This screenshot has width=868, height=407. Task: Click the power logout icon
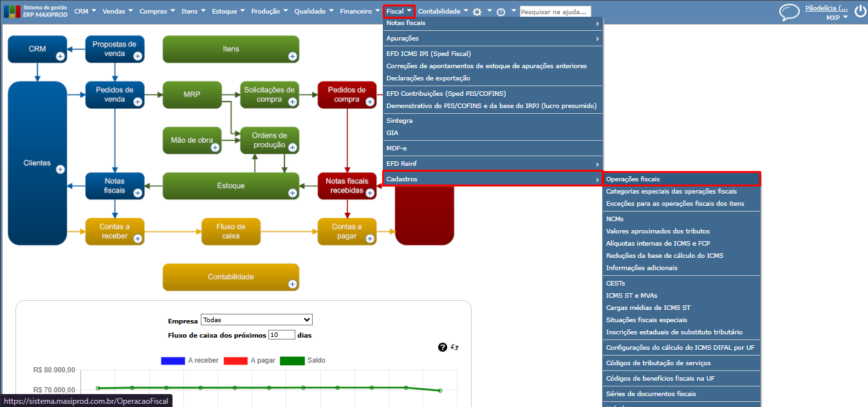860,12
